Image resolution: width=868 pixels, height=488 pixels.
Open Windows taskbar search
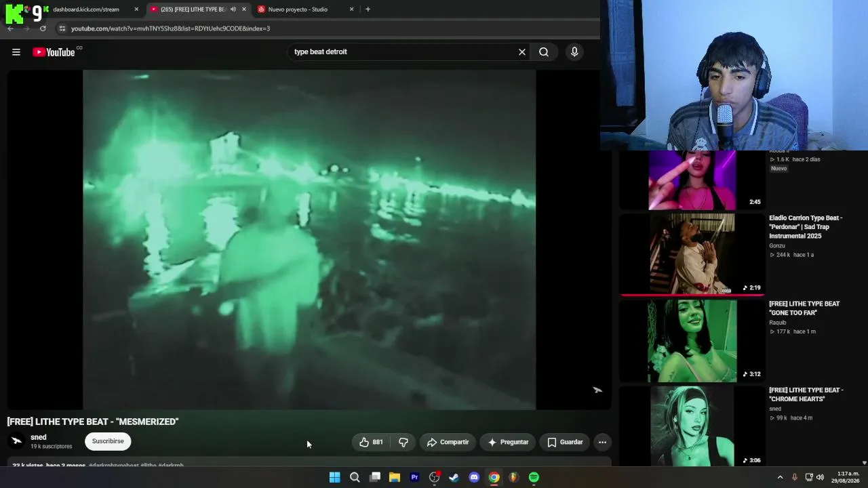(355, 477)
